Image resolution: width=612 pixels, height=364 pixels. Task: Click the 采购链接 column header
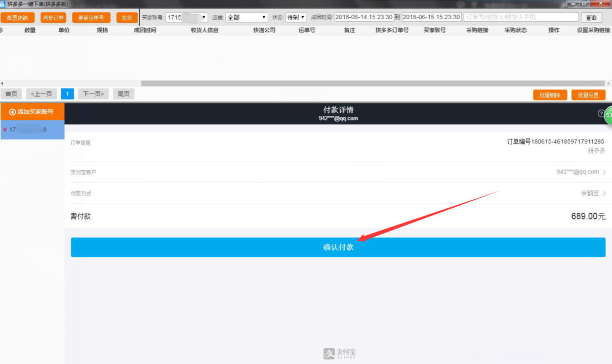(477, 30)
